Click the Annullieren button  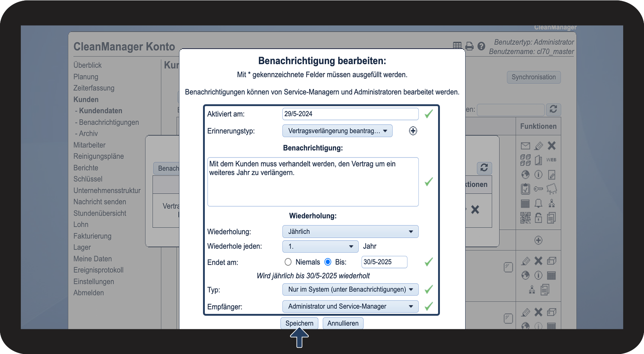tap(343, 323)
